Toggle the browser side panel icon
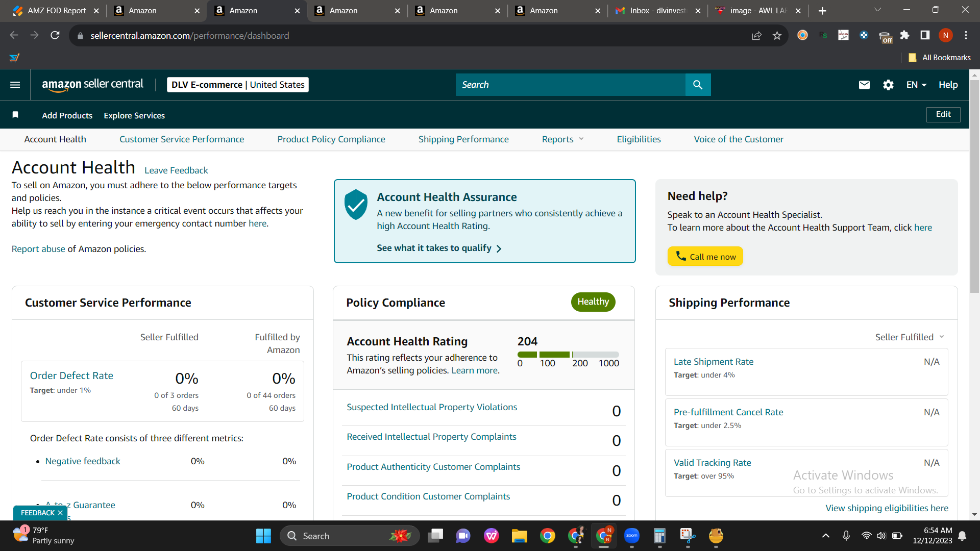 (925, 35)
